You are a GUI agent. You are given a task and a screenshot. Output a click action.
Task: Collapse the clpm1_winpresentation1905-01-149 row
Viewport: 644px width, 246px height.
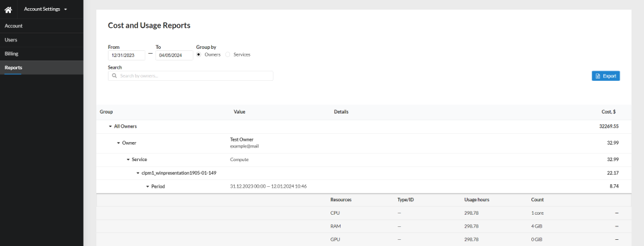138,173
